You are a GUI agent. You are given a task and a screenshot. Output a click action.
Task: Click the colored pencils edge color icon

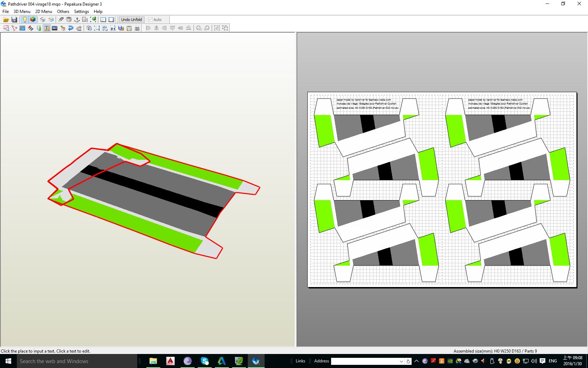coord(30,28)
